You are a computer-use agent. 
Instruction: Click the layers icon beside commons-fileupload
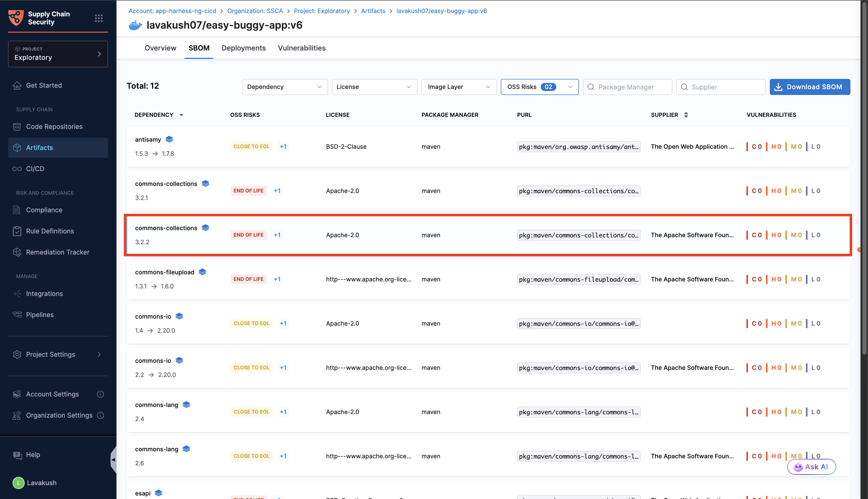[x=202, y=272]
